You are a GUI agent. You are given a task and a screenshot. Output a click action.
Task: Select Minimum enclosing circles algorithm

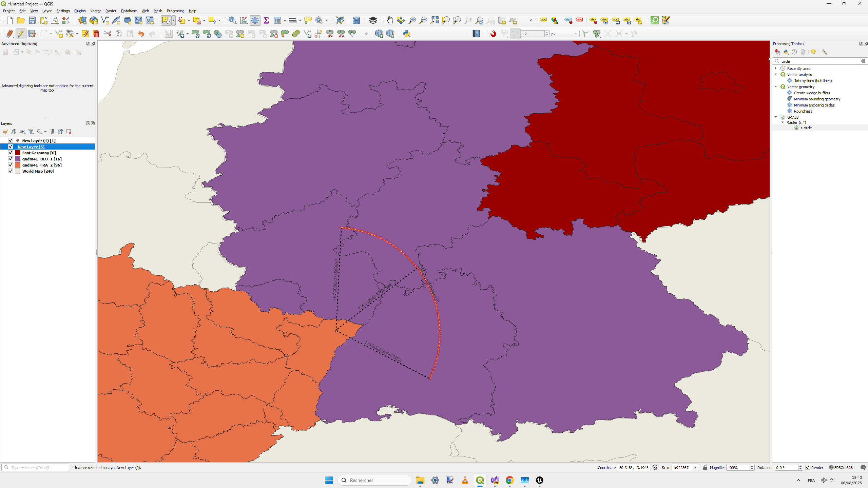point(814,105)
